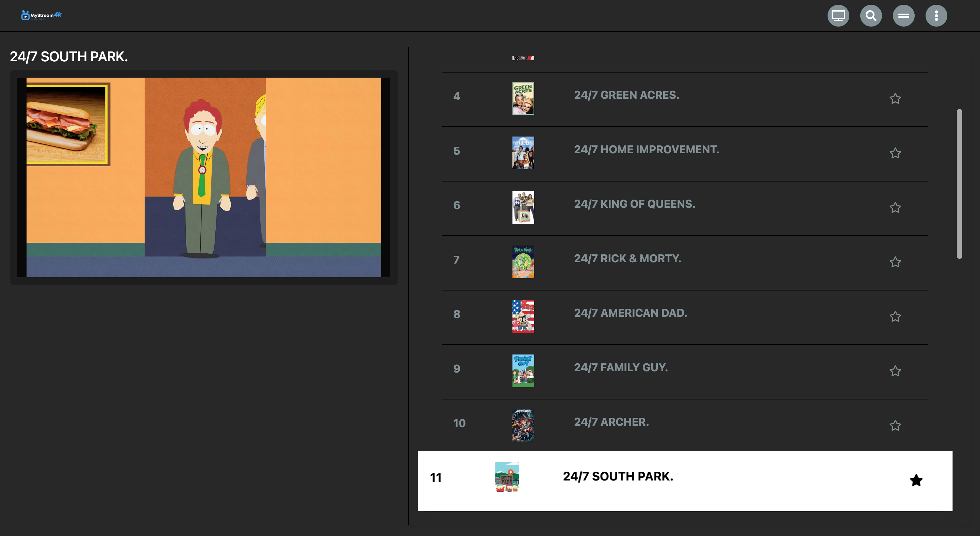Viewport: 980px width, 536px height.
Task: Click the channel list vertical scrollbar
Action: pyautogui.click(x=960, y=184)
